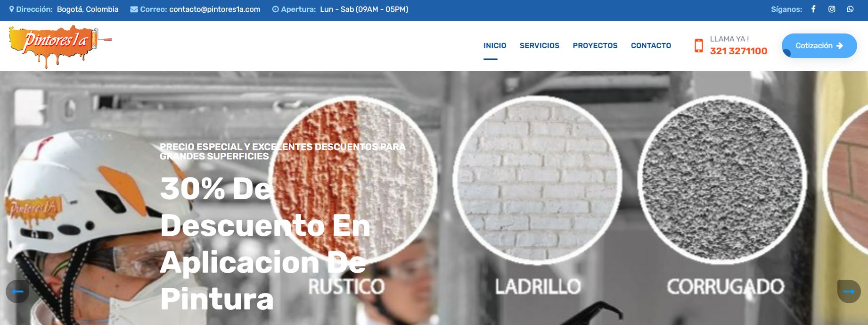Click the orange mobile phone icon
This screenshot has height=325, width=868.
[x=699, y=46]
